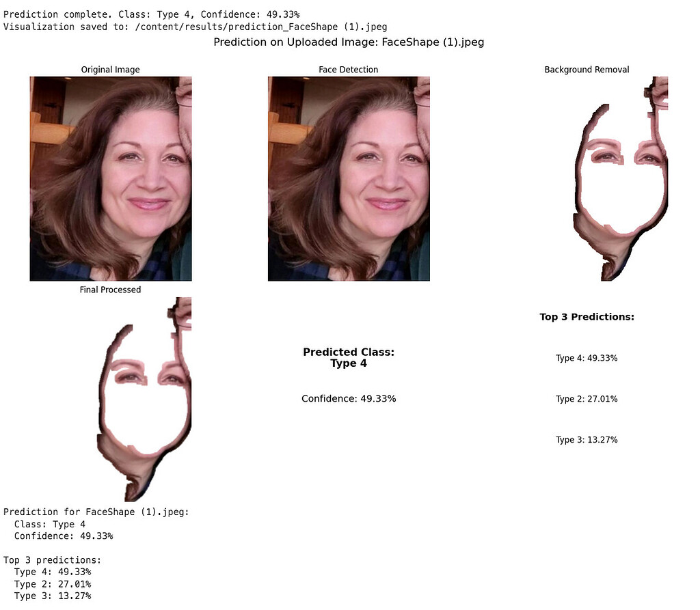
Task: Click the Face Detection panel title
Action: (x=349, y=69)
